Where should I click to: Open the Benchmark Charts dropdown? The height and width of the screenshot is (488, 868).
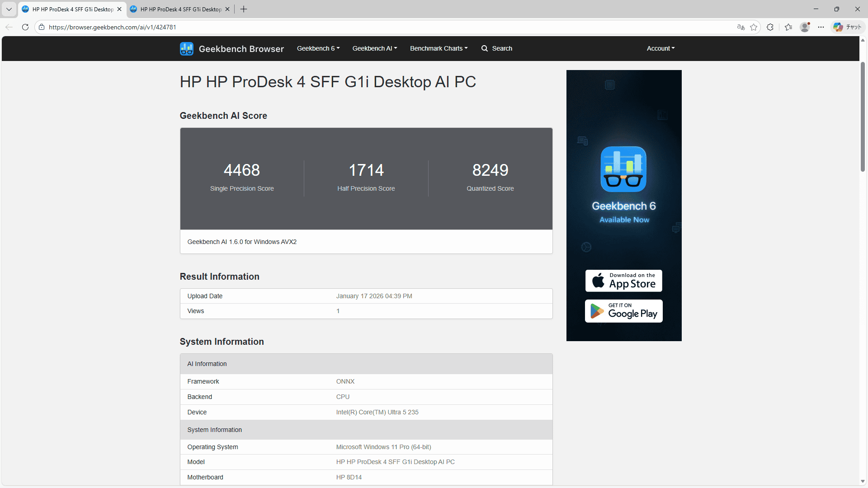438,48
